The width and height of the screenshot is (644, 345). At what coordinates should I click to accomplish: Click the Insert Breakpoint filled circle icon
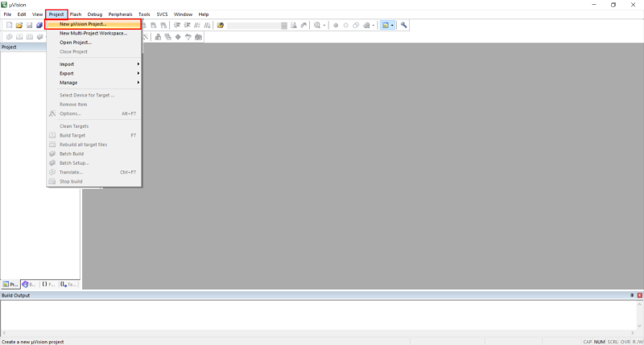(x=336, y=26)
